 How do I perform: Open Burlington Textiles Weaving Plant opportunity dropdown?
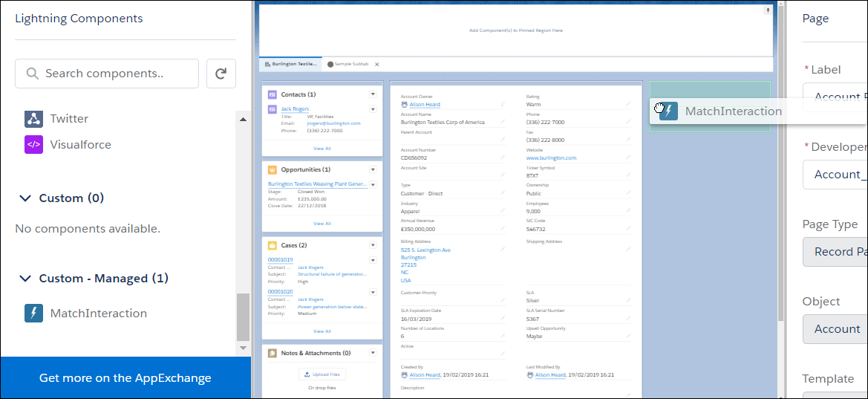pyautogui.click(x=373, y=184)
